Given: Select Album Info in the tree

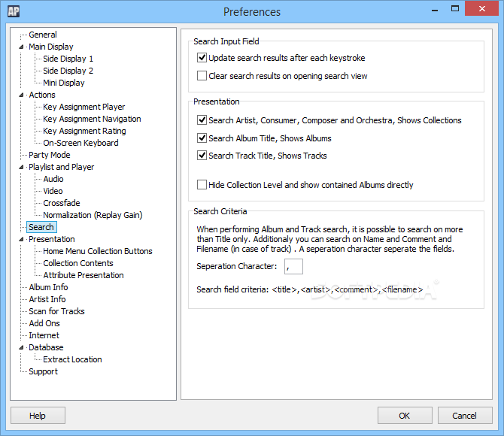Looking at the screenshot, I should click(48, 287).
